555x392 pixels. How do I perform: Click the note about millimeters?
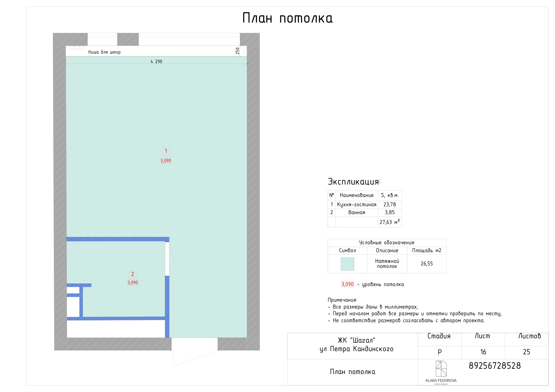point(373,307)
